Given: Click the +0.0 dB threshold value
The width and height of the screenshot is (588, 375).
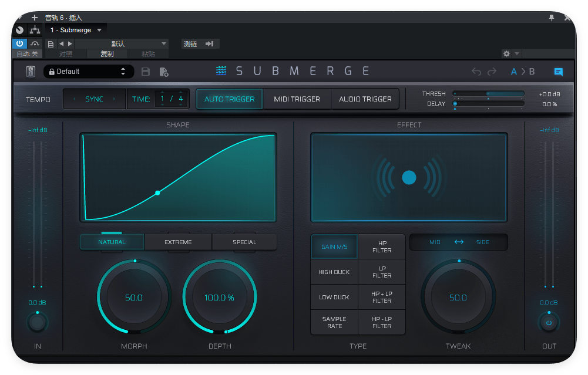Looking at the screenshot, I should click(549, 94).
